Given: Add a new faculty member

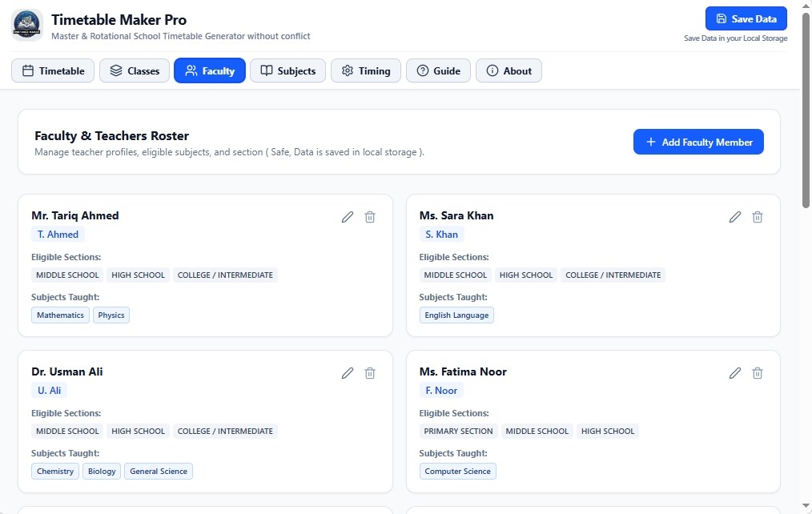Looking at the screenshot, I should point(698,142).
